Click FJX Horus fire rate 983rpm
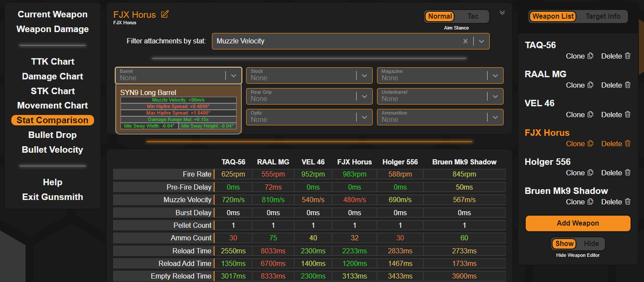The height and width of the screenshot is (282, 644). pos(354,175)
